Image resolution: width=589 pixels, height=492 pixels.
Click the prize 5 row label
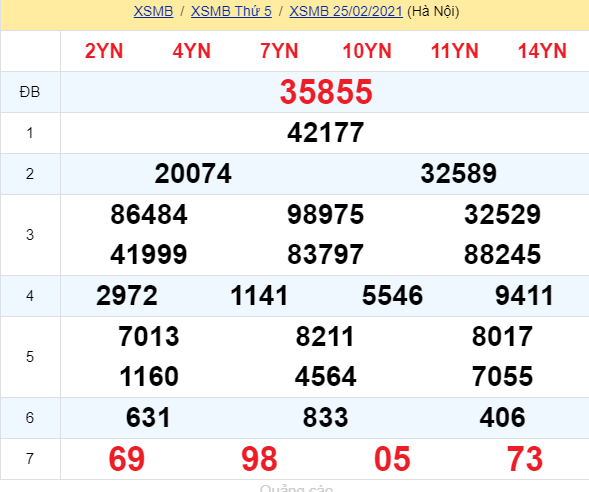click(x=30, y=357)
